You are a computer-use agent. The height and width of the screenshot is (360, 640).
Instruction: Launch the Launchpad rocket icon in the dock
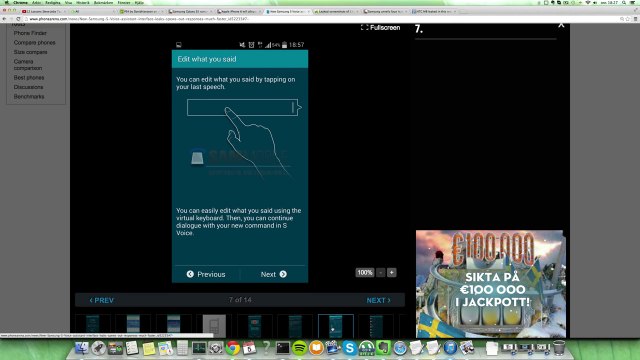tap(98, 348)
